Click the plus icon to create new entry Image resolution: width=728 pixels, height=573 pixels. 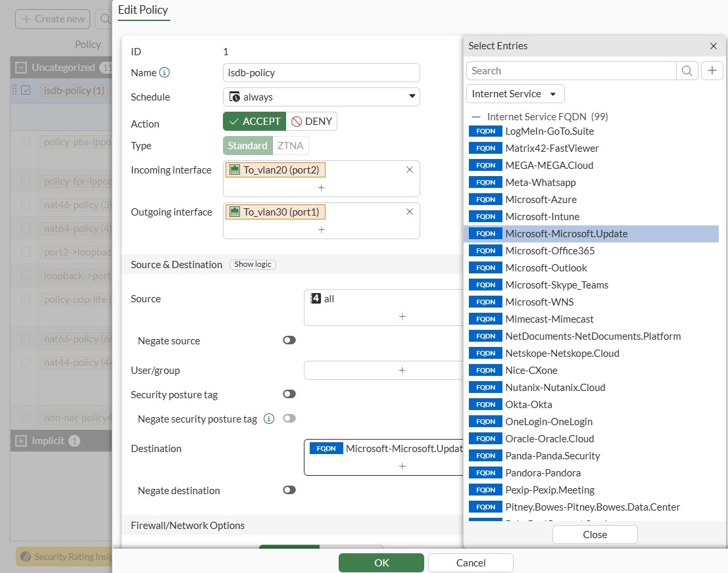pos(712,71)
